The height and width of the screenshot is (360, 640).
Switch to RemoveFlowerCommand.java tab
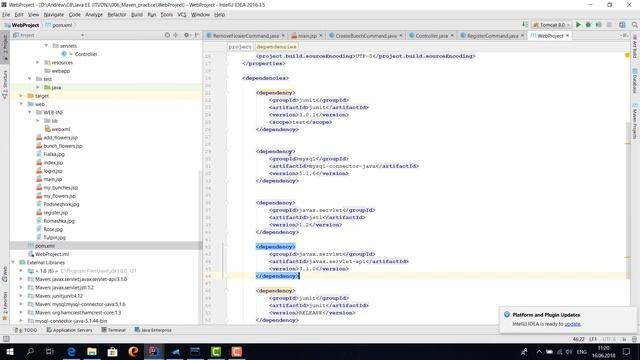(x=246, y=36)
